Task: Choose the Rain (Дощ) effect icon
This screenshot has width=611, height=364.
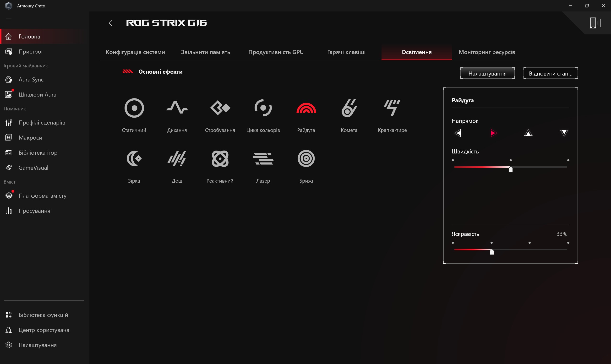Action: pyautogui.click(x=177, y=159)
